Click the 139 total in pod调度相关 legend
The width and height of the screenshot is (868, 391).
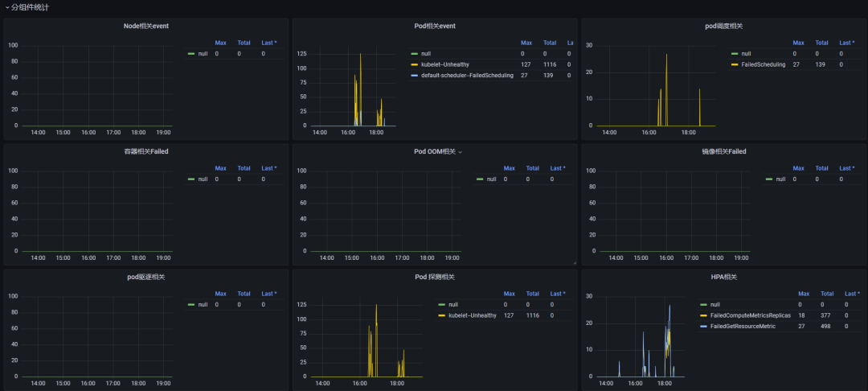click(821, 65)
